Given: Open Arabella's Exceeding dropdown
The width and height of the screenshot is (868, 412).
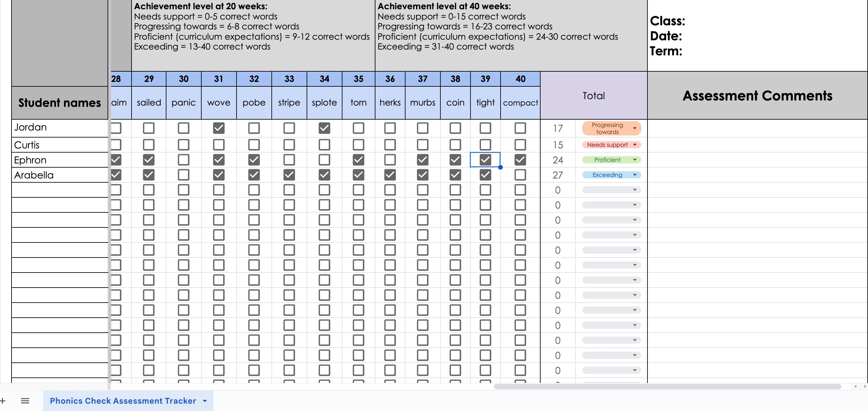Looking at the screenshot, I should [x=611, y=175].
